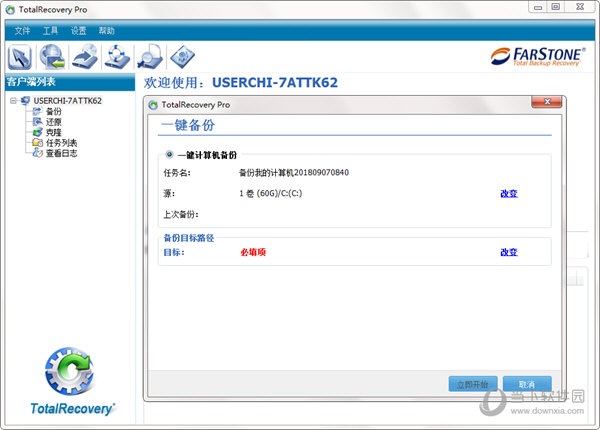This screenshot has width=600, height=430.
Task: Click the cursor arrow toolbar icon
Action: [x=20, y=57]
